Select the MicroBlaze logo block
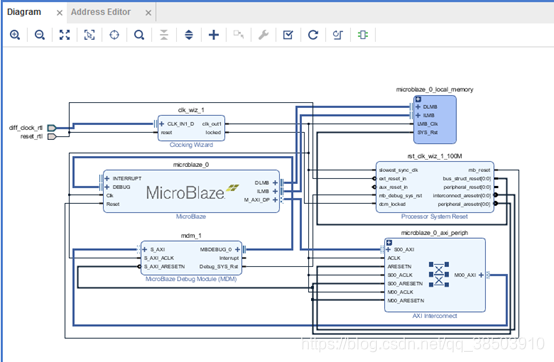554x362 pixels. [x=192, y=192]
